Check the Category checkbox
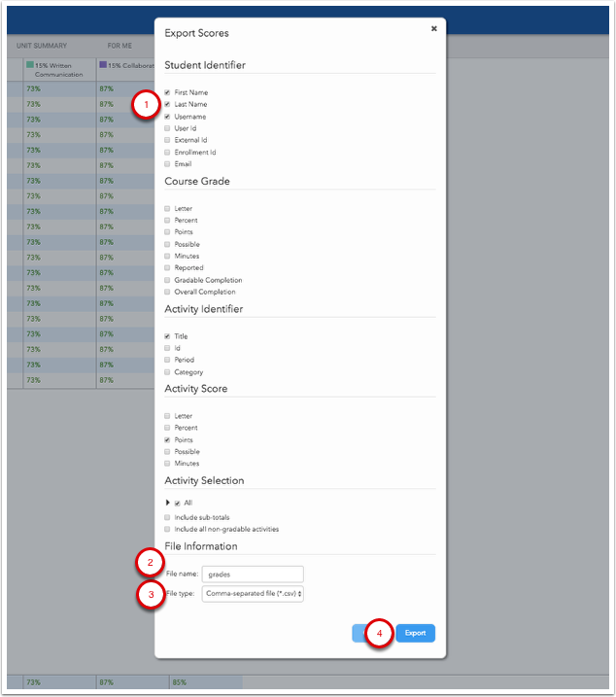 pos(167,372)
